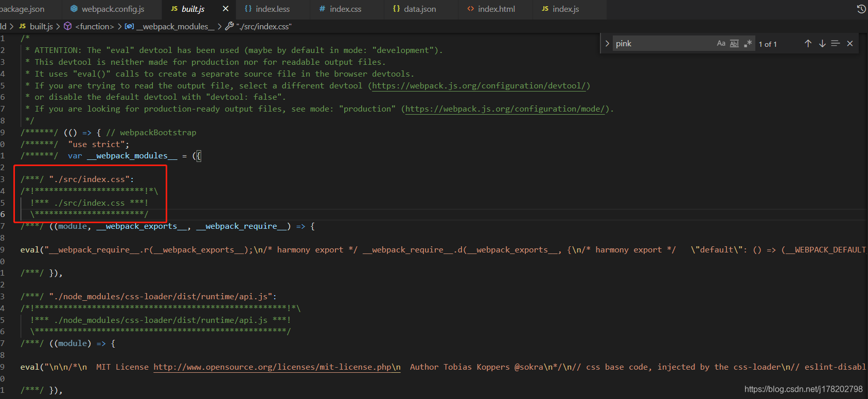Select the package.json tab
Screen dimensions: 868x399
(x=22, y=9)
